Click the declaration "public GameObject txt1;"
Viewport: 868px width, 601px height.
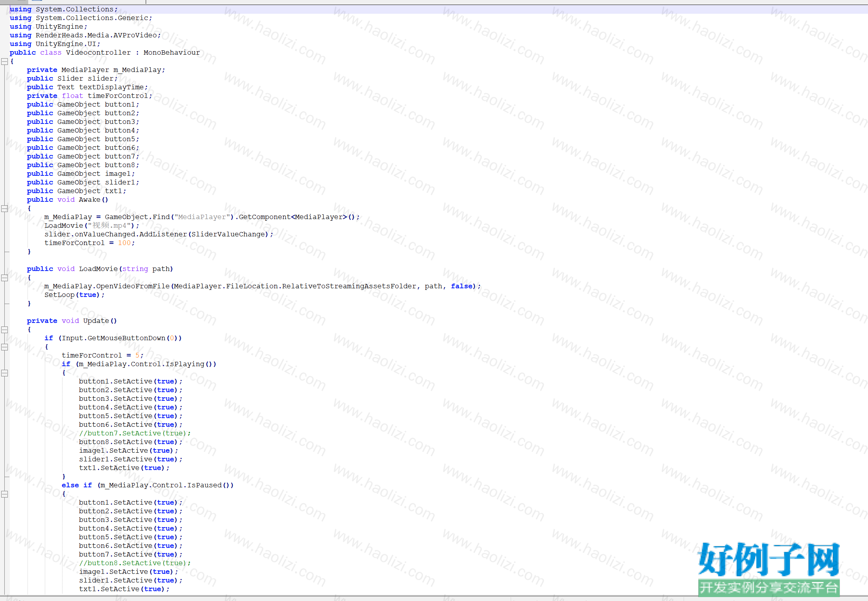click(77, 191)
